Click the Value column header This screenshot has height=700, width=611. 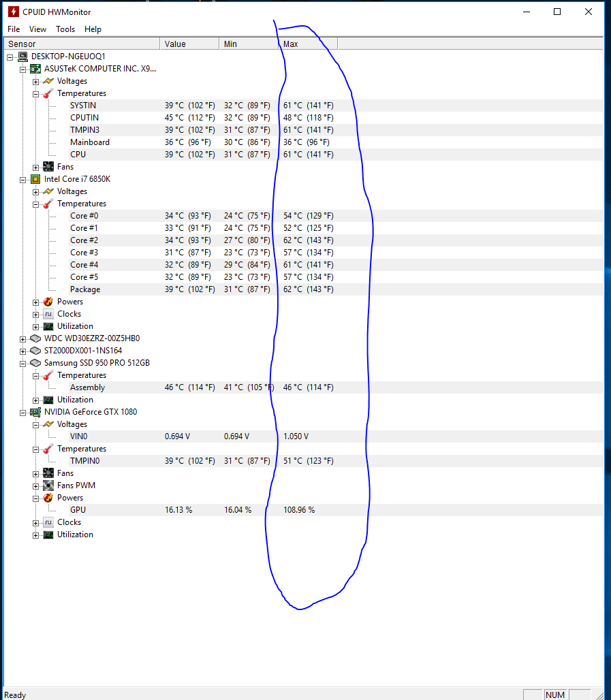coord(189,44)
